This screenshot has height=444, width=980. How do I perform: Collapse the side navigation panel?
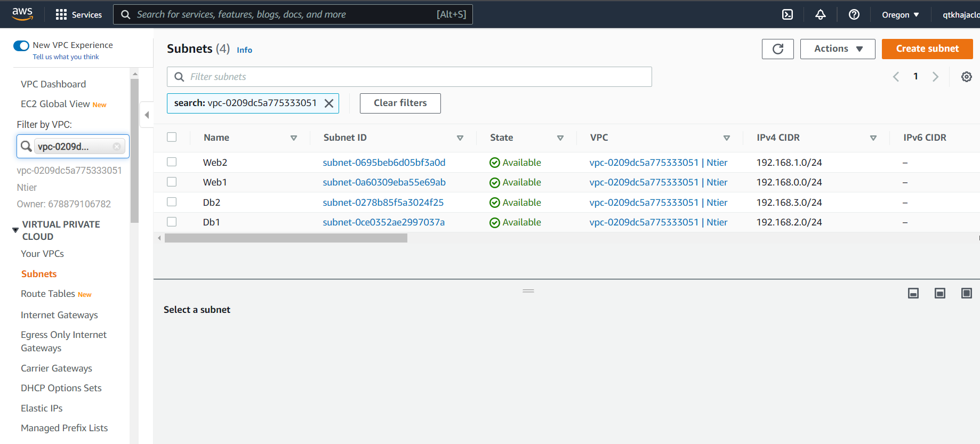147,115
